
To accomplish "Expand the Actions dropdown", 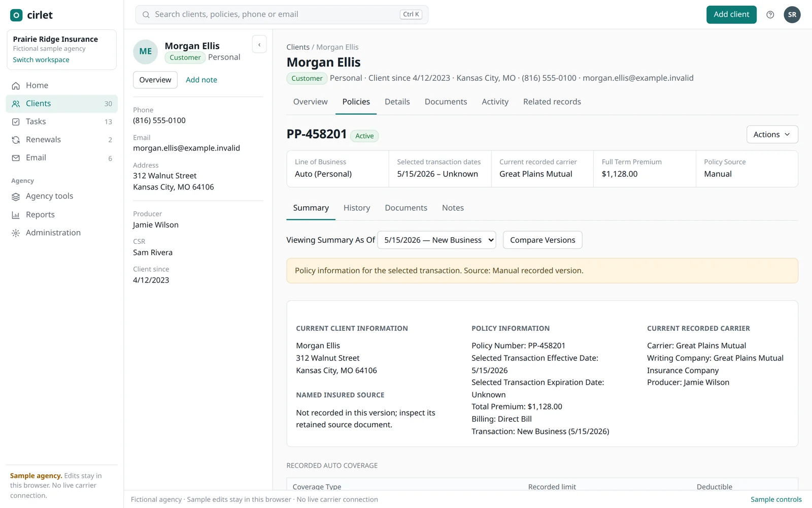I will coord(772,135).
